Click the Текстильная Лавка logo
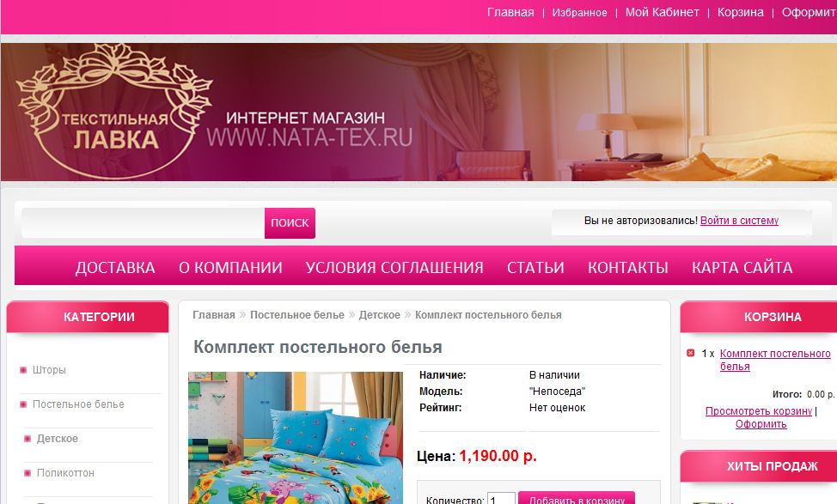Image resolution: width=837 pixels, height=504 pixels. (x=114, y=111)
